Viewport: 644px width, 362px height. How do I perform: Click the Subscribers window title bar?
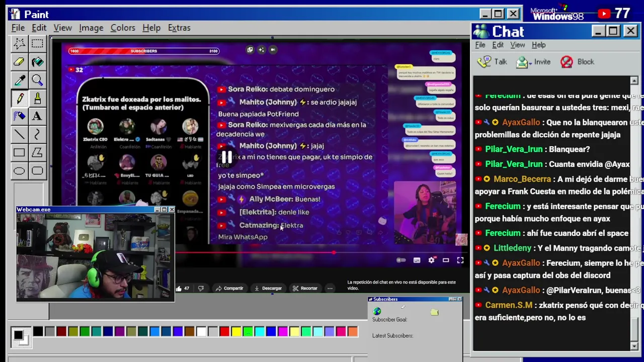(415, 299)
